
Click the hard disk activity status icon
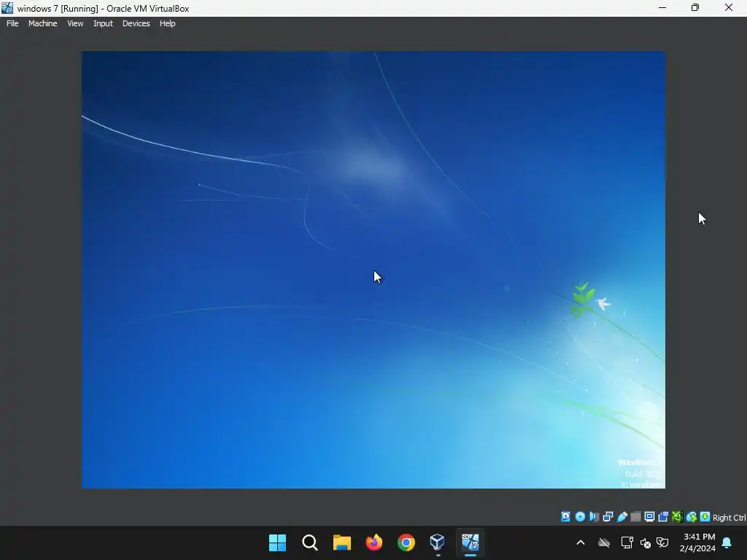565,517
